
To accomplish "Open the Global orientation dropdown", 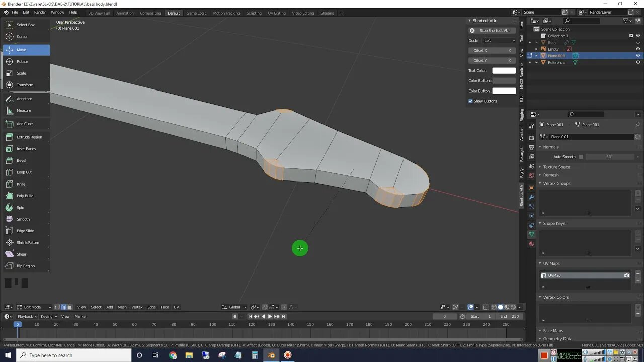I will [234, 307].
